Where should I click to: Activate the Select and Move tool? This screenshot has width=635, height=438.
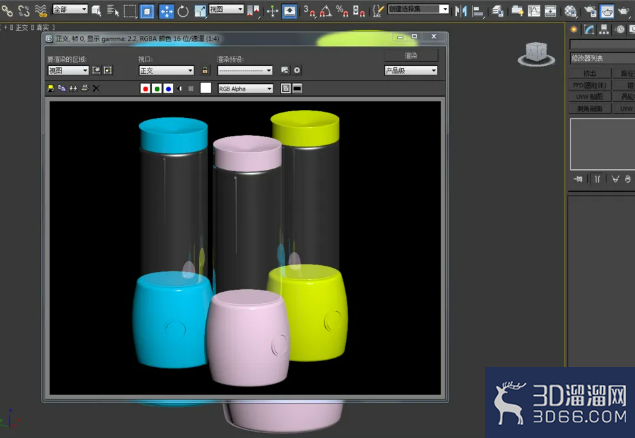coord(166,11)
